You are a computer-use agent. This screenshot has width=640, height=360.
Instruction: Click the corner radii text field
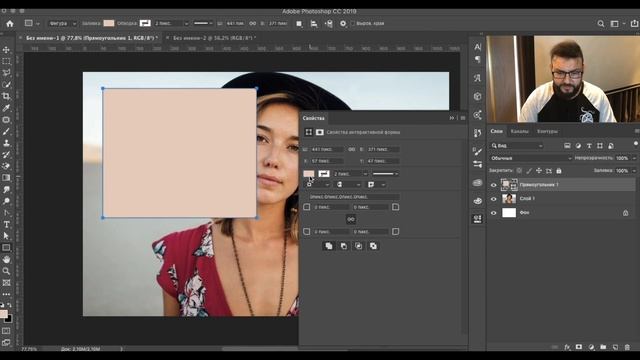(x=353, y=197)
